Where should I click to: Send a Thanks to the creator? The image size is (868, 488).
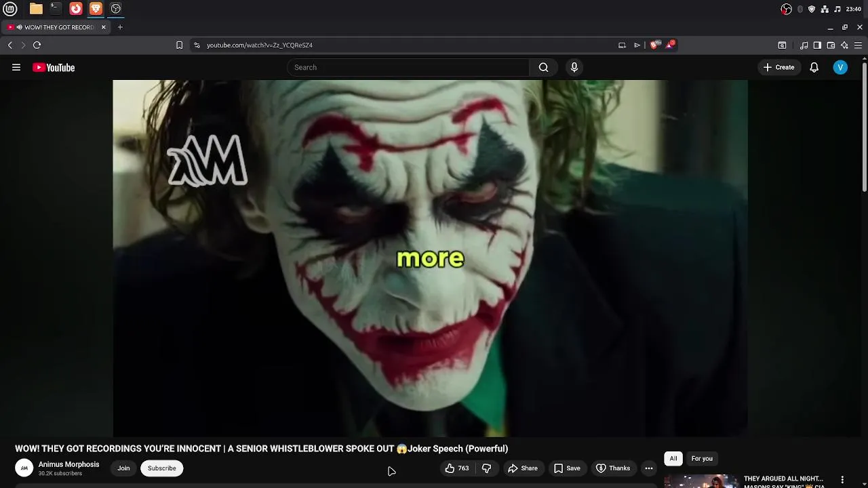coord(613,468)
